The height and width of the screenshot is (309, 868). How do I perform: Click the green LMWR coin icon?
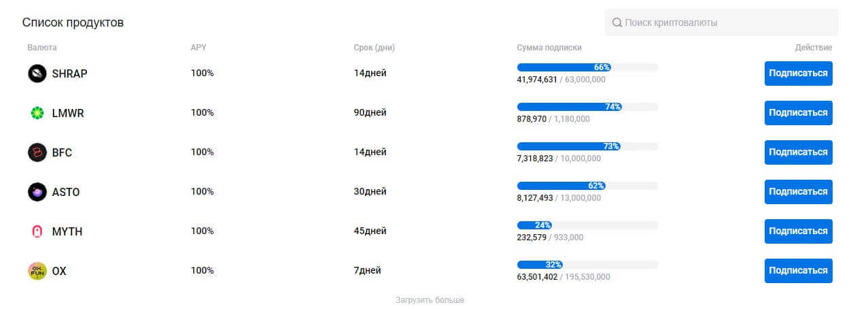pos(37,113)
